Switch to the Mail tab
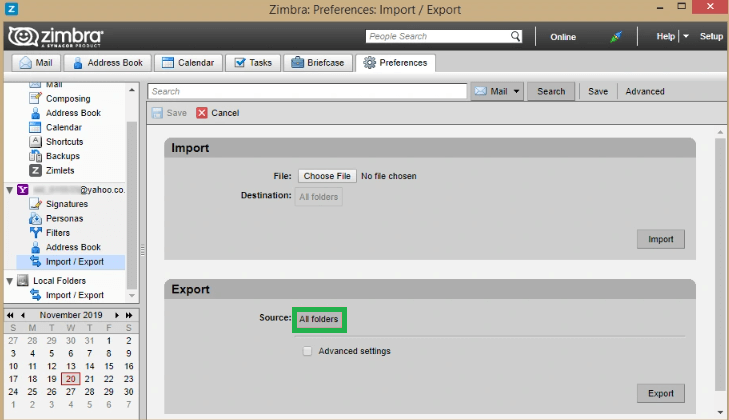This screenshot has width=729, height=420. pyautogui.click(x=36, y=63)
